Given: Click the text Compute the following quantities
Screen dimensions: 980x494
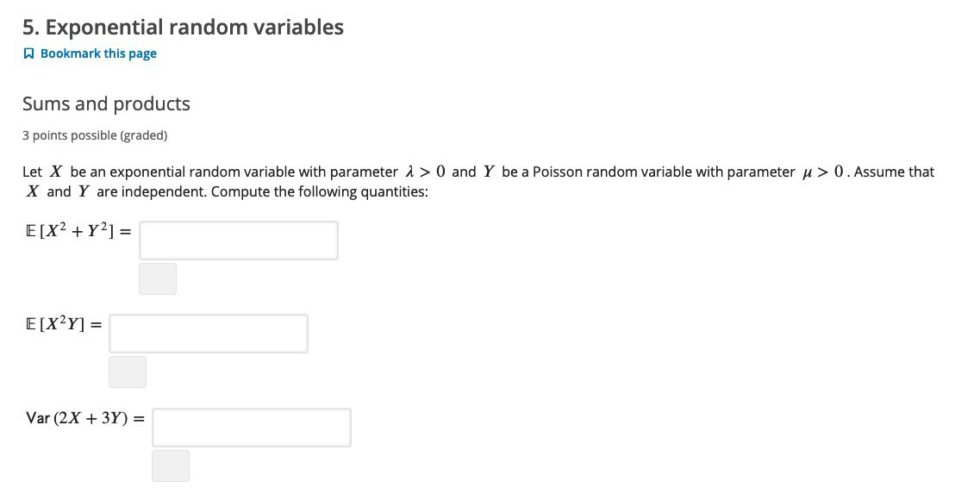Looking at the screenshot, I should click(320, 192).
